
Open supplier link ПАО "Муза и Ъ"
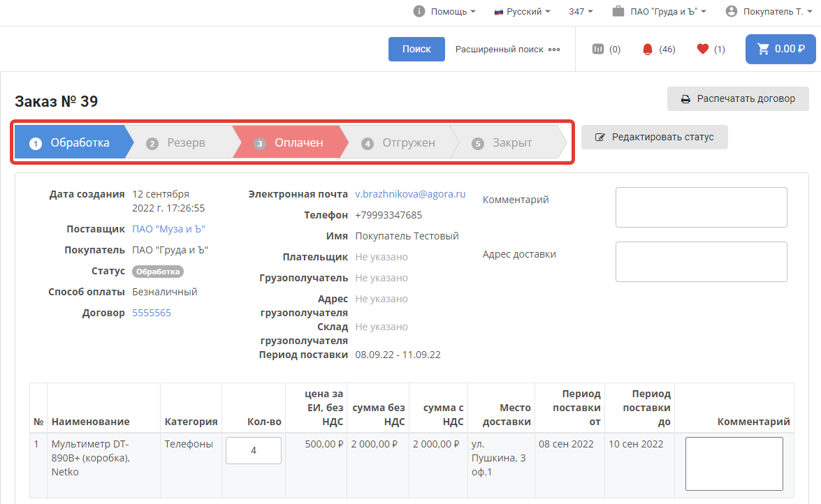click(168, 229)
